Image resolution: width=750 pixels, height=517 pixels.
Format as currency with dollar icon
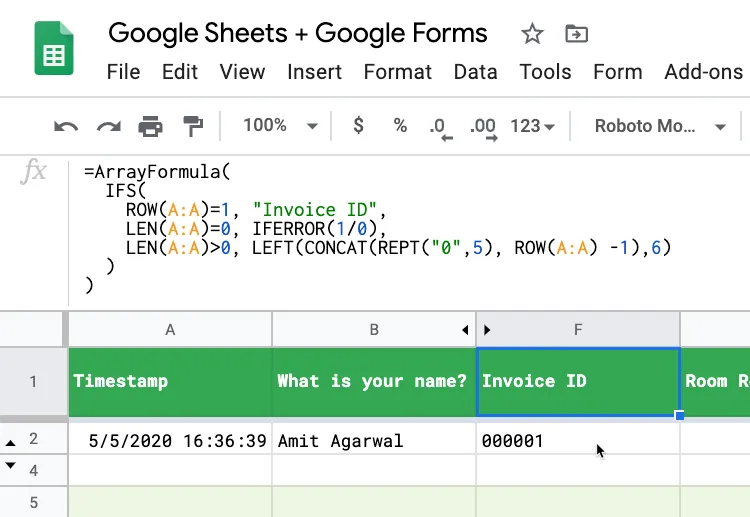coord(358,126)
